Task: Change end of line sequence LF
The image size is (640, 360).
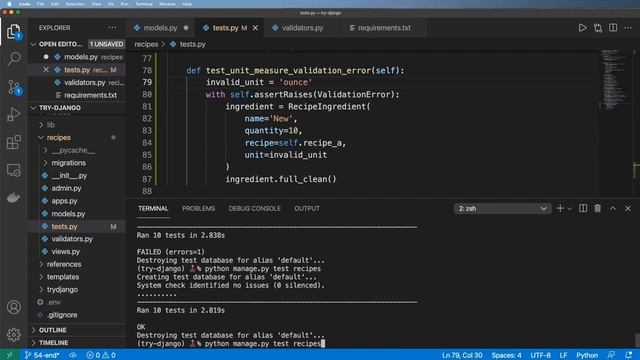Action: 563,355
